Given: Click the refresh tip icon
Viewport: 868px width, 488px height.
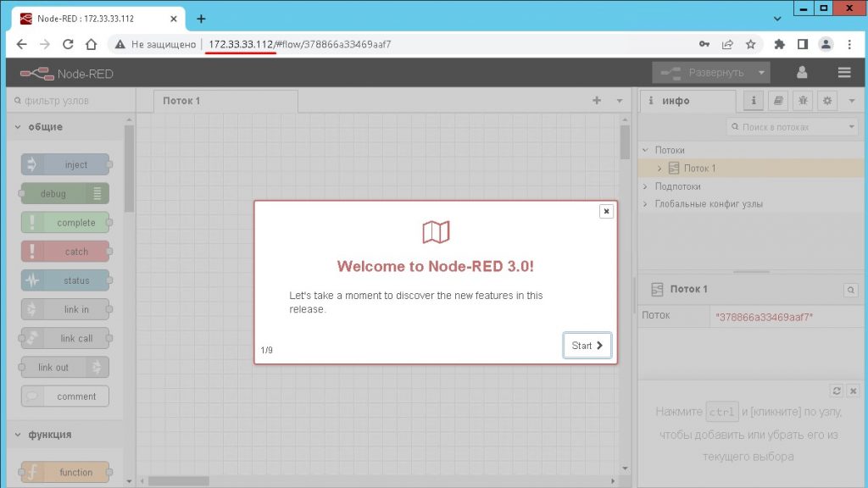Looking at the screenshot, I should pyautogui.click(x=837, y=391).
